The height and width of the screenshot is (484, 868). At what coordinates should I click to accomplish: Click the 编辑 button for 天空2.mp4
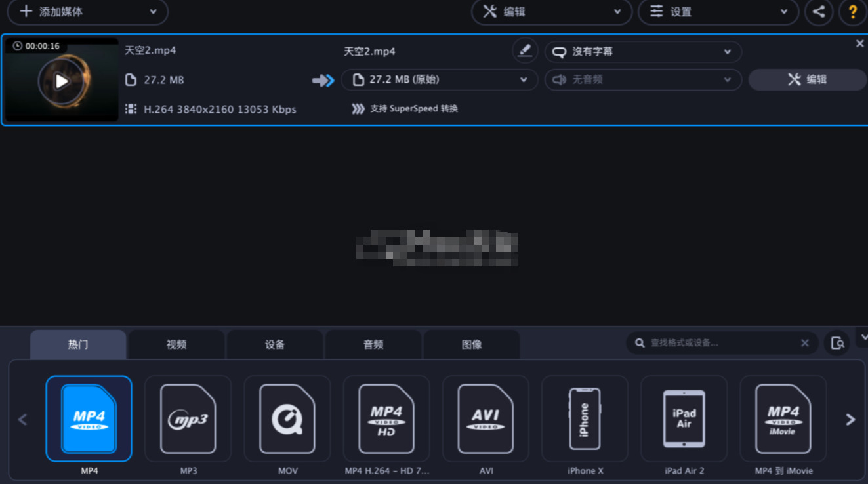pyautogui.click(x=808, y=80)
